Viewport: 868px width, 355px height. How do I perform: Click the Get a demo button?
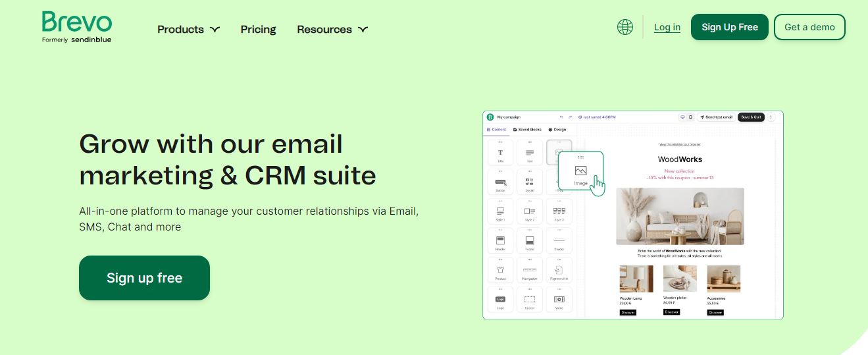[x=809, y=27]
